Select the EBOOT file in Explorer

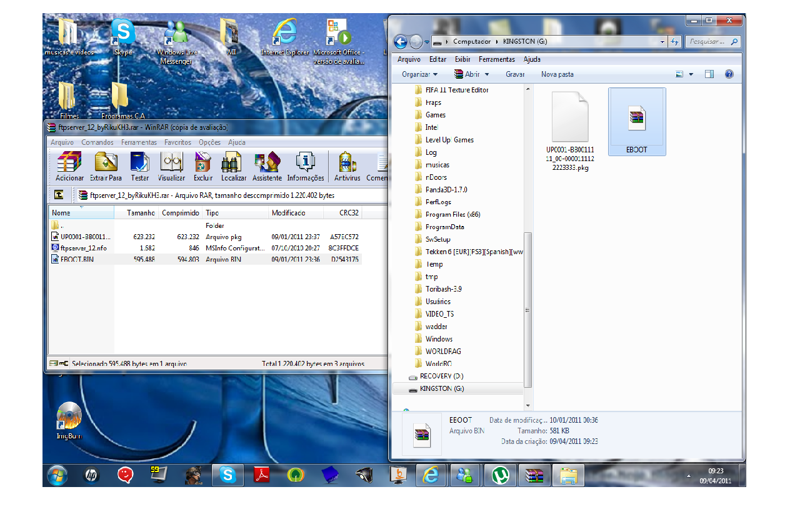[636, 122]
